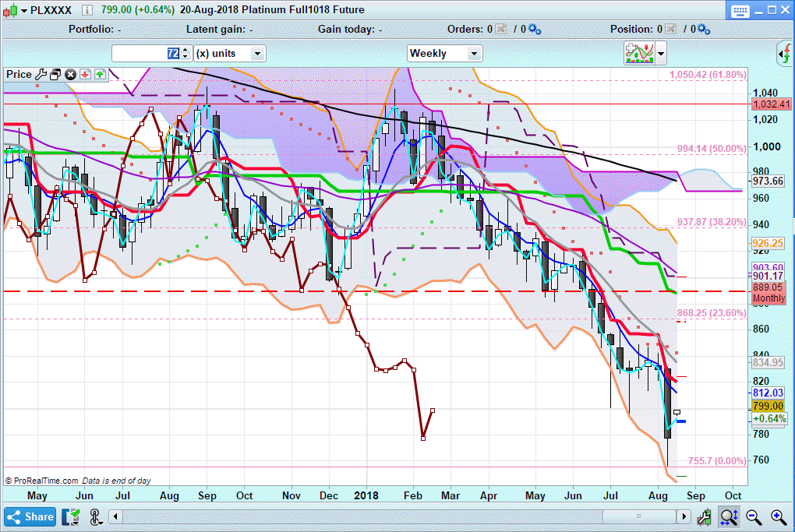Image resolution: width=795 pixels, height=532 pixels.
Task: Click the Aug 2018 label near chart end
Action: pyautogui.click(x=658, y=495)
